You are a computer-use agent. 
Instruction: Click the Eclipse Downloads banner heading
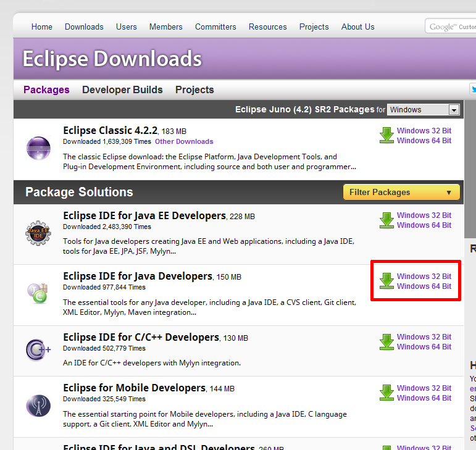point(112,59)
